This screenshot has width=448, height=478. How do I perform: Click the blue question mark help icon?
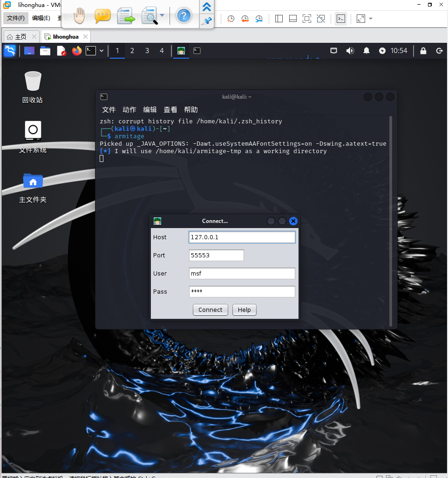tap(184, 16)
